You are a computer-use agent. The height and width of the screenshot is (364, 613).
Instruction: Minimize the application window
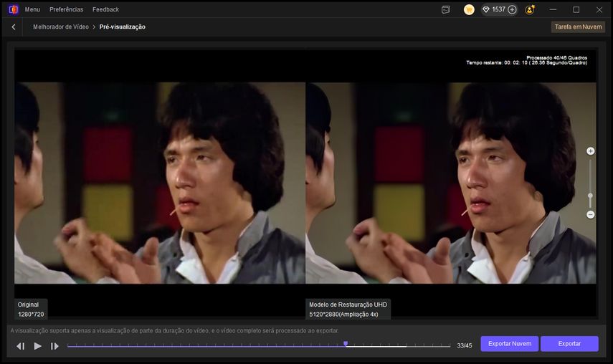[553, 10]
